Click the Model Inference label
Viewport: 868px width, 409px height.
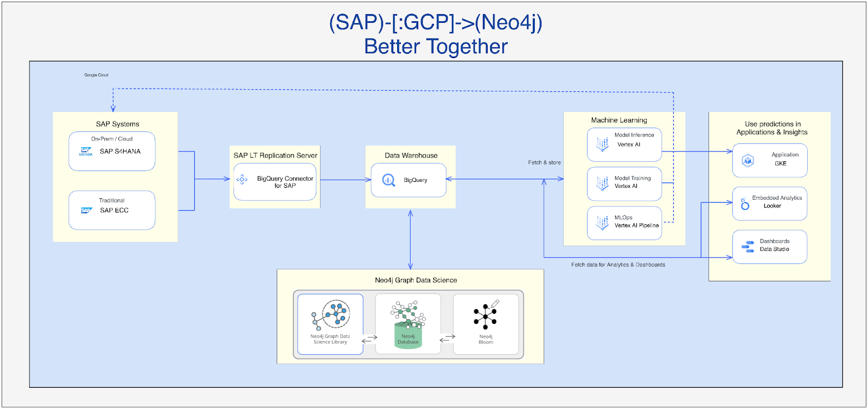[634, 135]
